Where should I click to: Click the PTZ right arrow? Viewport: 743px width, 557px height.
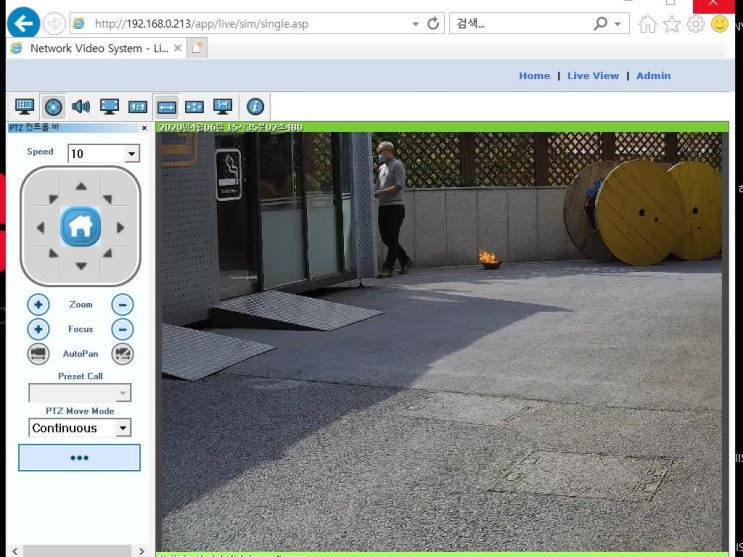click(x=121, y=228)
